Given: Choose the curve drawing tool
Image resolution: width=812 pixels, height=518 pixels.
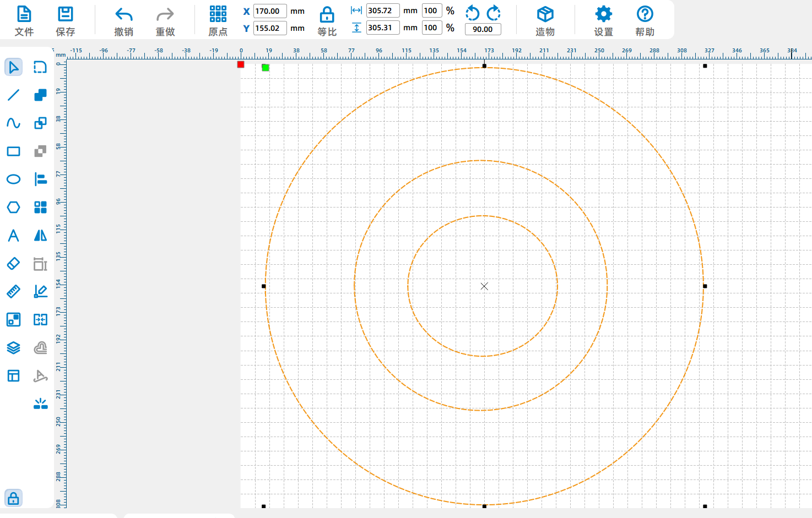Looking at the screenshot, I should [x=13, y=123].
